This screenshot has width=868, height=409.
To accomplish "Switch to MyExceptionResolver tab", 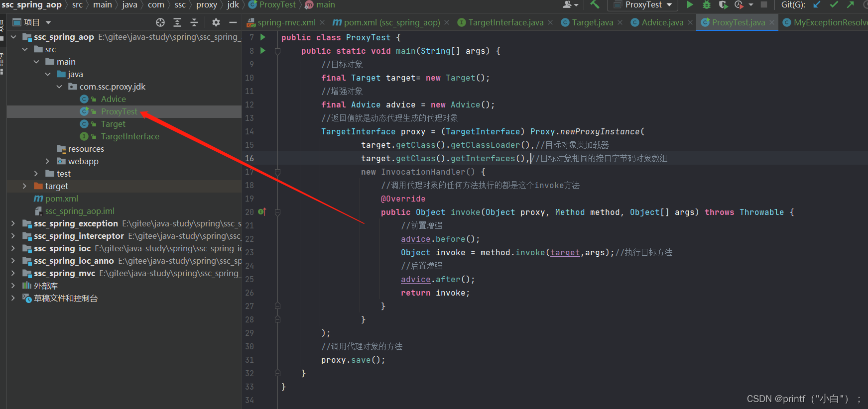I will click(x=825, y=22).
